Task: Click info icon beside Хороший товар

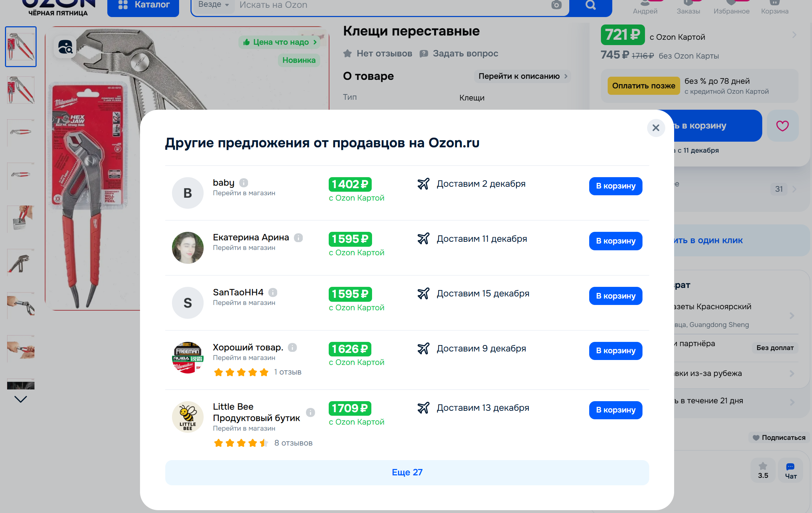Action: click(292, 348)
